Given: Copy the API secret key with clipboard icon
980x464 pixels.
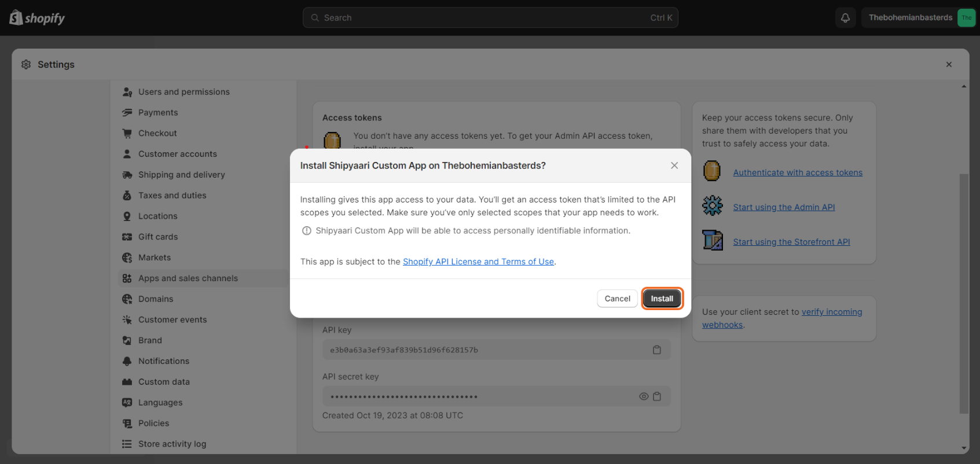Looking at the screenshot, I should click(x=657, y=397).
